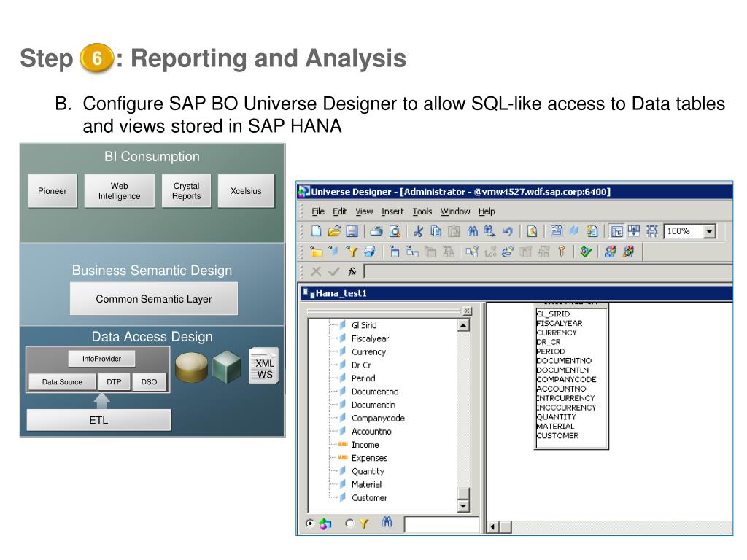This screenshot has width=747, height=560.
Task: Click the Cut scissors icon
Action: pos(418,231)
